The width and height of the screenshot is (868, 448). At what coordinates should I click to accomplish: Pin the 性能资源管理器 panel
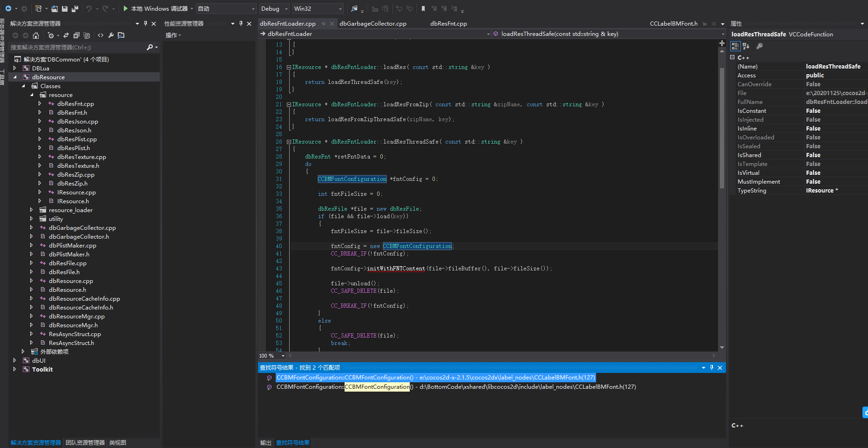coord(241,23)
